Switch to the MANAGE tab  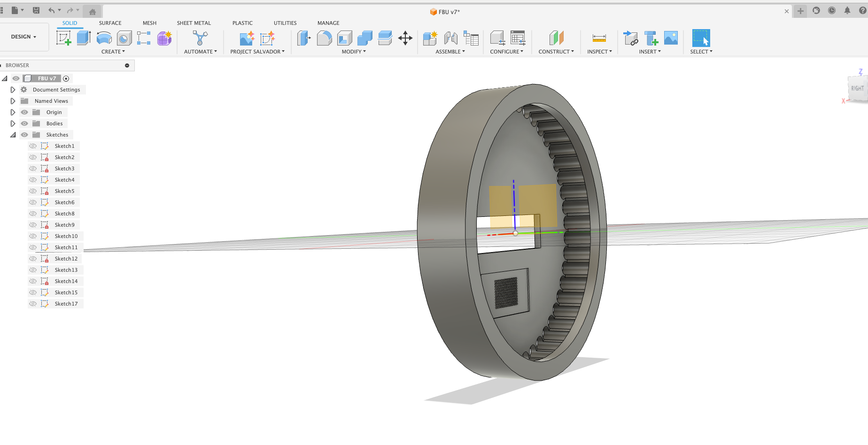[x=328, y=23]
